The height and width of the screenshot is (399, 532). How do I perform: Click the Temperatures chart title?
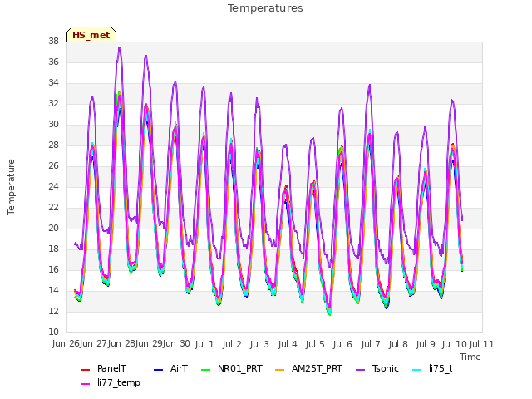265,8
